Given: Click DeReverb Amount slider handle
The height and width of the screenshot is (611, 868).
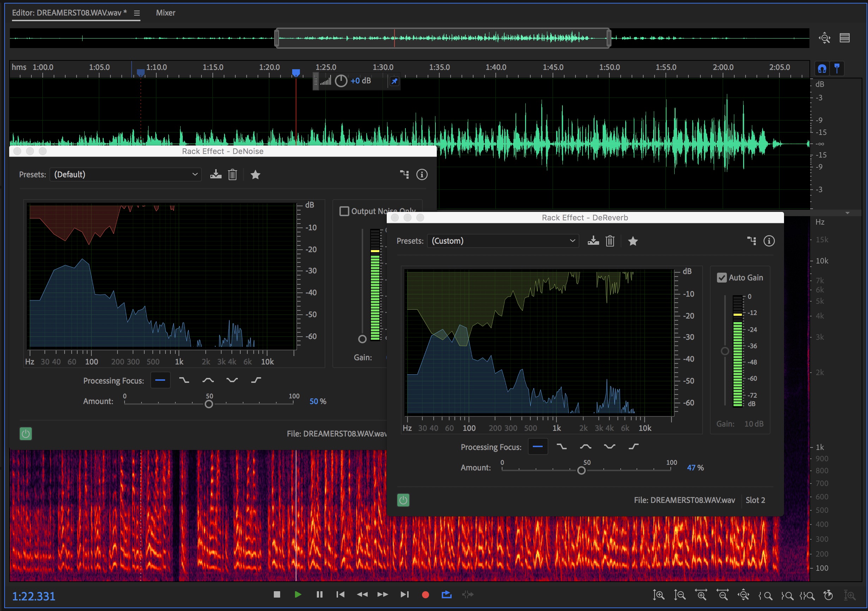Looking at the screenshot, I should [581, 470].
